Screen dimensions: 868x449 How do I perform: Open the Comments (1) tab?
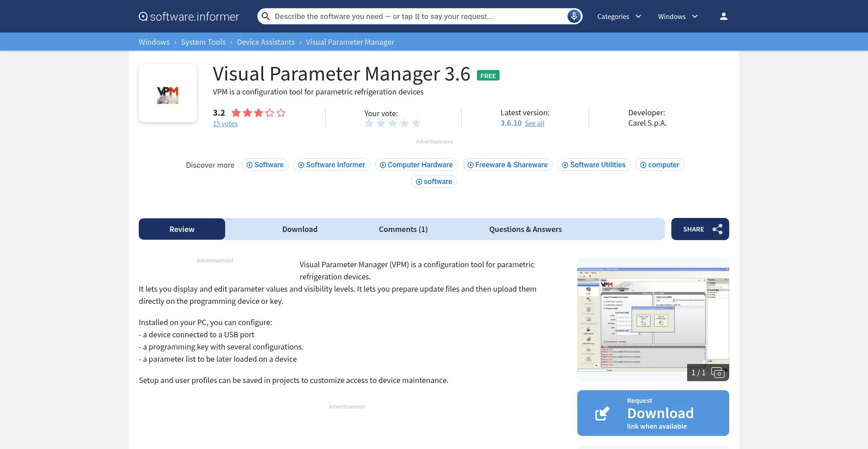403,229
